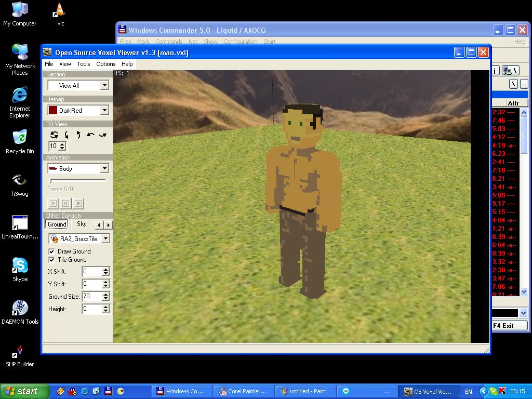Select Internet Explorer desktop icon
Screen dimensions: 532x399
tap(20, 102)
